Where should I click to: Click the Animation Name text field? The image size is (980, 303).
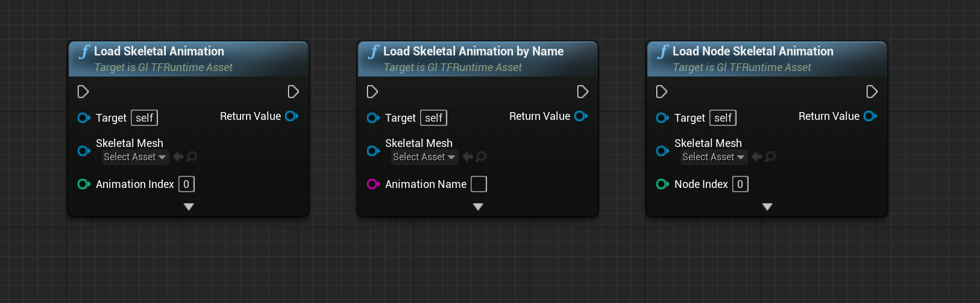click(479, 184)
